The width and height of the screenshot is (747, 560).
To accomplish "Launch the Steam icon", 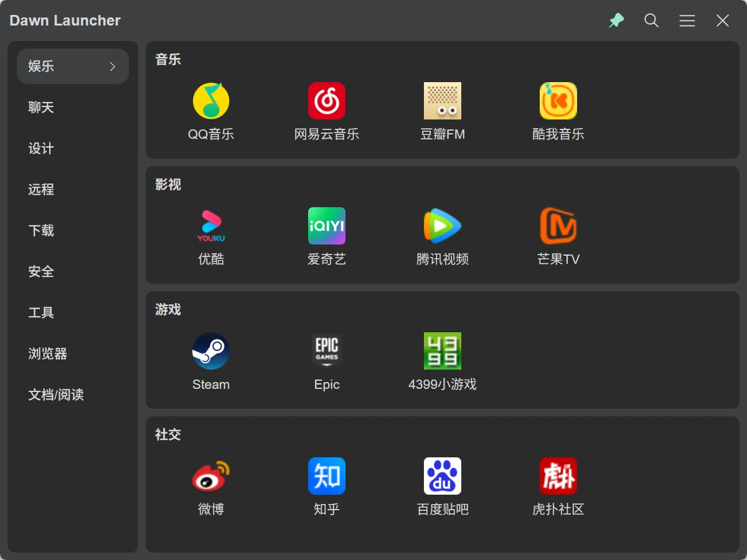I will click(x=211, y=351).
